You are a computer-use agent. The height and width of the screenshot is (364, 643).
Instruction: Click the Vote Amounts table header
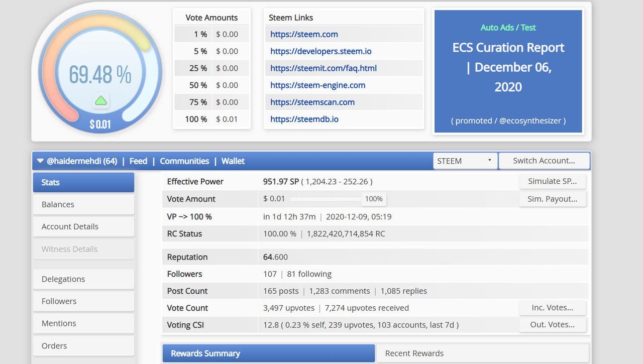click(x=211, y=18)
